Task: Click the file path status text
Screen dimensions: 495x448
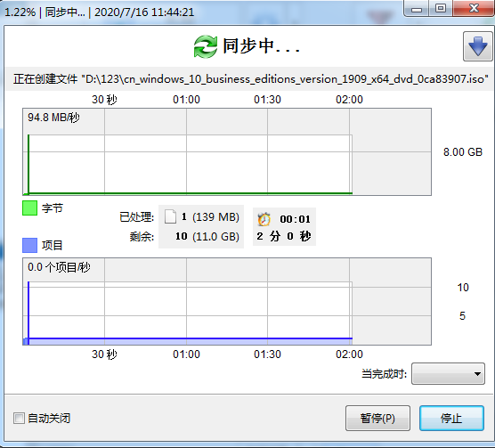Action: (x=251, y=79)
